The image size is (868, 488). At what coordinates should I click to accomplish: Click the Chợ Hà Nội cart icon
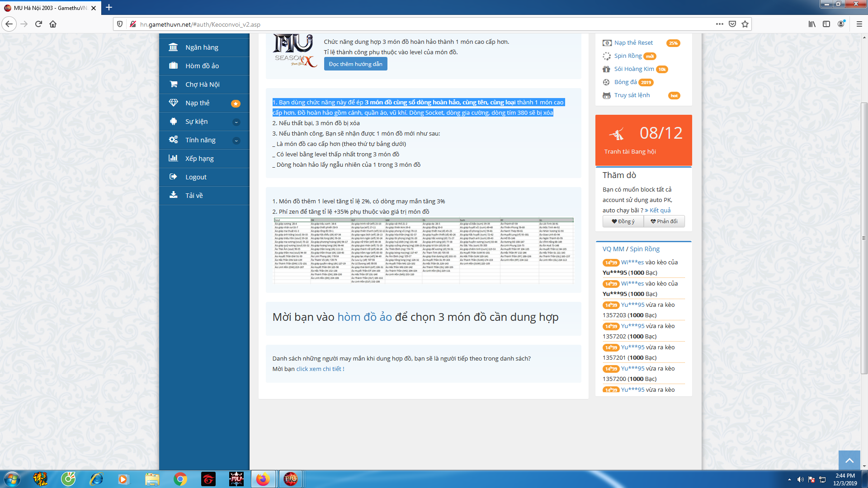tap(173, 84)
